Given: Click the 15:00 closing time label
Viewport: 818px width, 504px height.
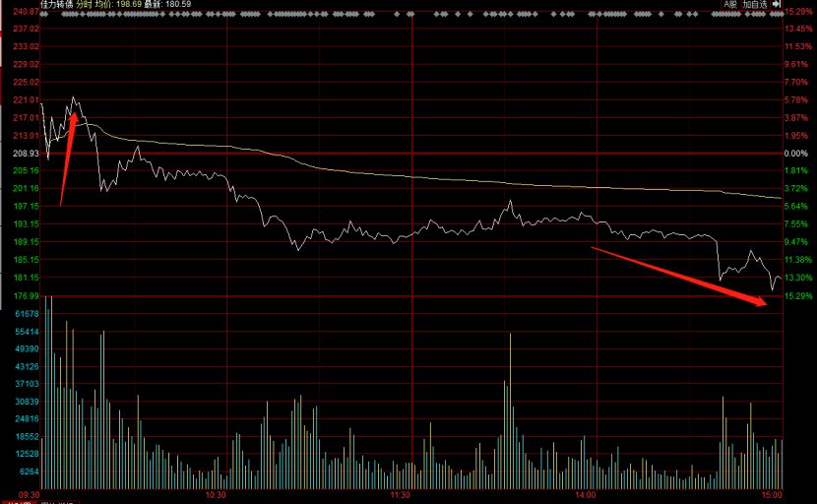Looking at the screenshot, I should (x=771, y=494).
